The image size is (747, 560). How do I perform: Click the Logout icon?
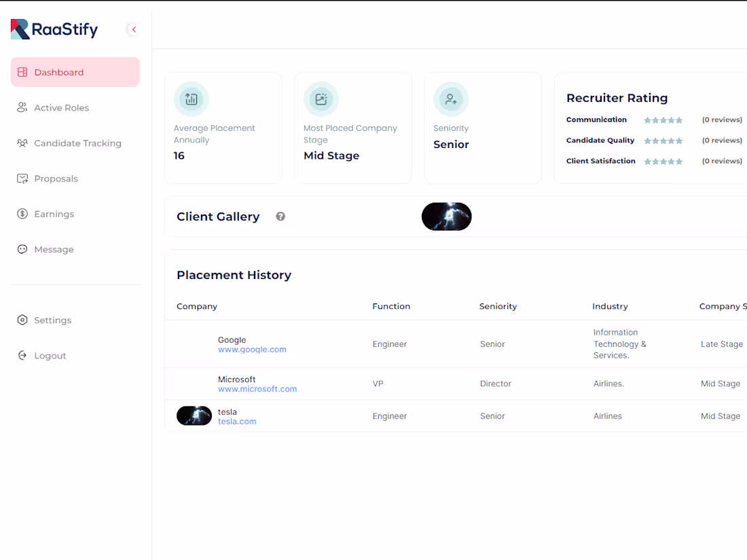click(22, 355)
